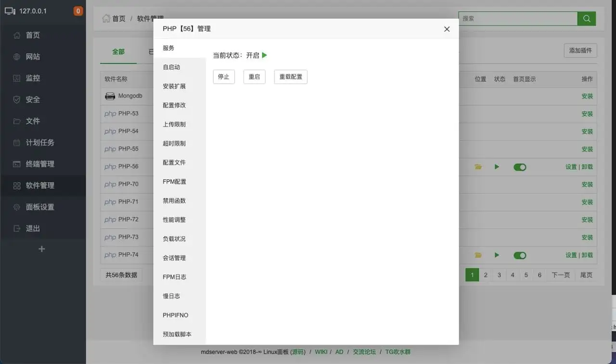616x364 pixels.
Task: Click the green search magnifier button
Action: pyautogui.click(x=587, y=18)
